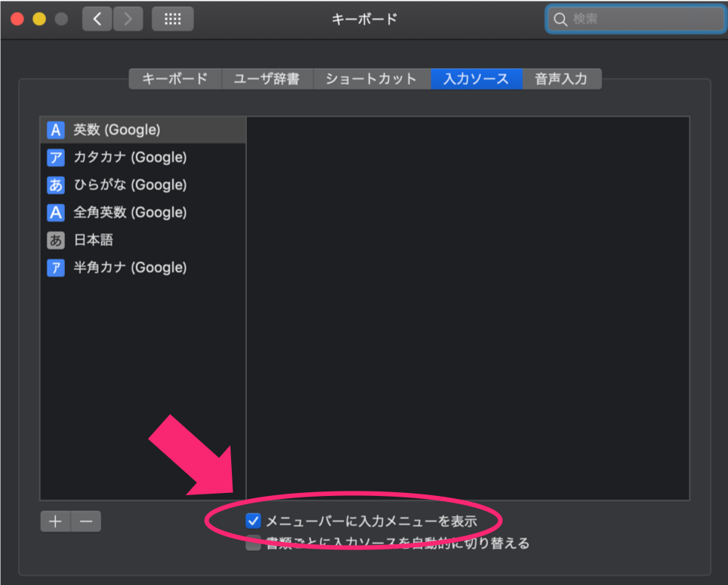This screenshot has width=728, height=585.
Task: Click the 半角カナ (Google) icon
Action: tap(55, 267)
